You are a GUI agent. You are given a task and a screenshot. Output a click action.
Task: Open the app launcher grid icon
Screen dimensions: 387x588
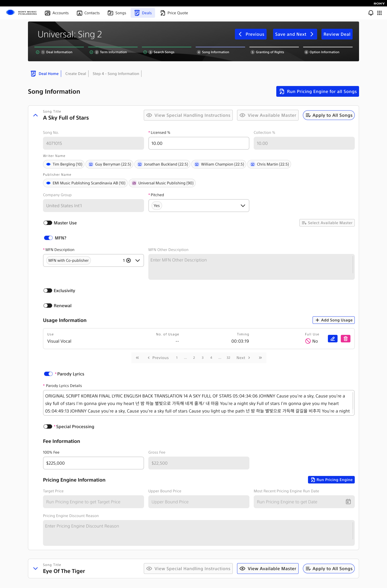(x=379, y=13)
